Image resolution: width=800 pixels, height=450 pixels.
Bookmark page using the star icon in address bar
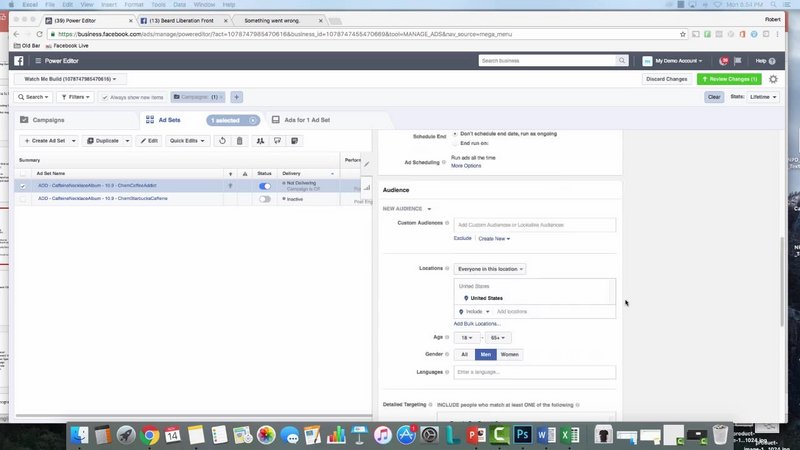pos(683,34)
